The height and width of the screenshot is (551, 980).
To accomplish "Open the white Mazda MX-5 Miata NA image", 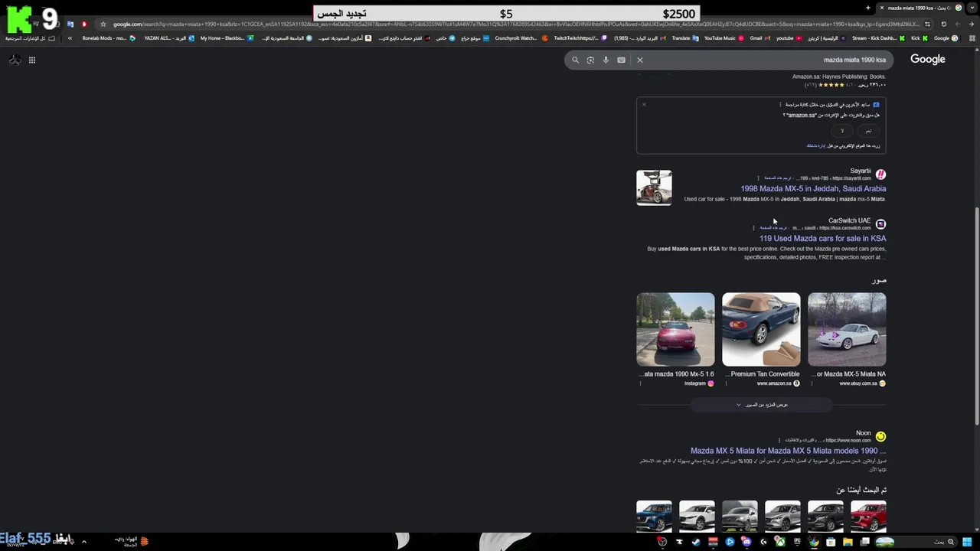I will tap(847, 330).
